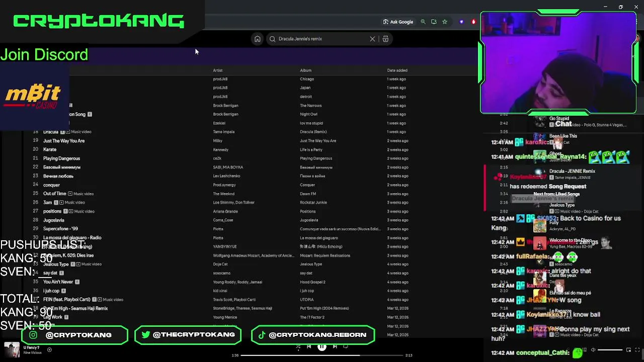Open the Browse icon beside search field
This screenshot has width=644, height=362.
385,39
